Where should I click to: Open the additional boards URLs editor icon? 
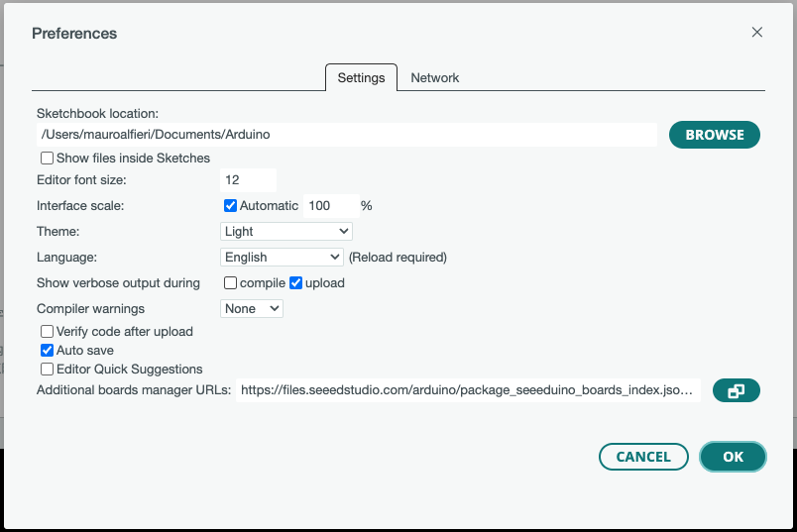click(x=736, y=390)
